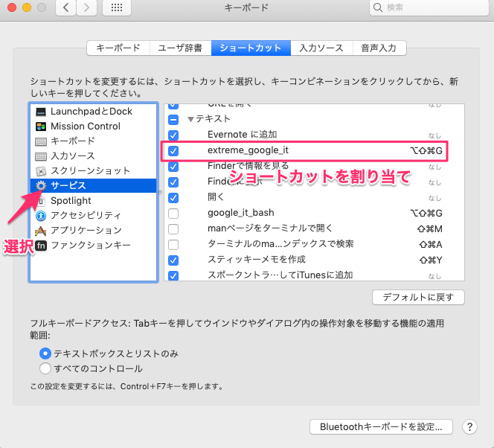Screen dimensions: 494x448
Task: Uncheck the 開く service checkbox
Action: (x=173, y=198)
